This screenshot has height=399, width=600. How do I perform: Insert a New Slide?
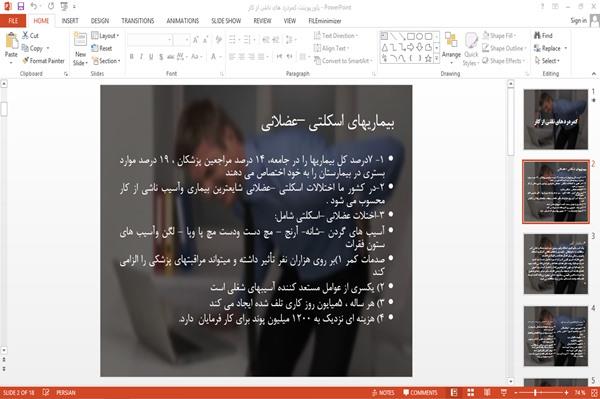[80, 49]
